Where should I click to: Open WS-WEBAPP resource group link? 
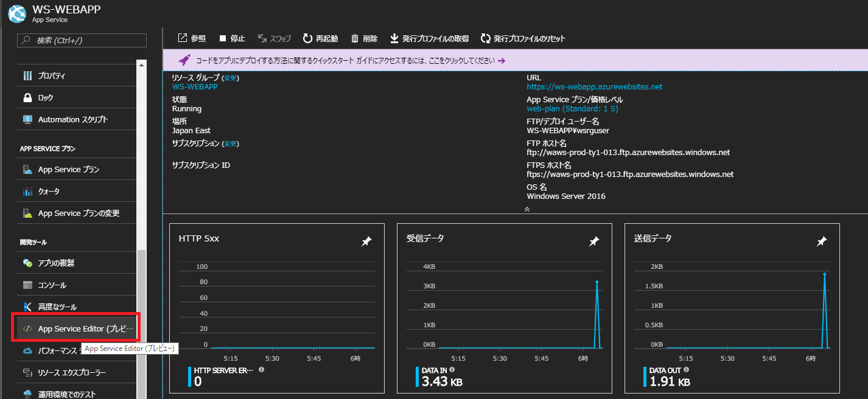pos(195,87)
